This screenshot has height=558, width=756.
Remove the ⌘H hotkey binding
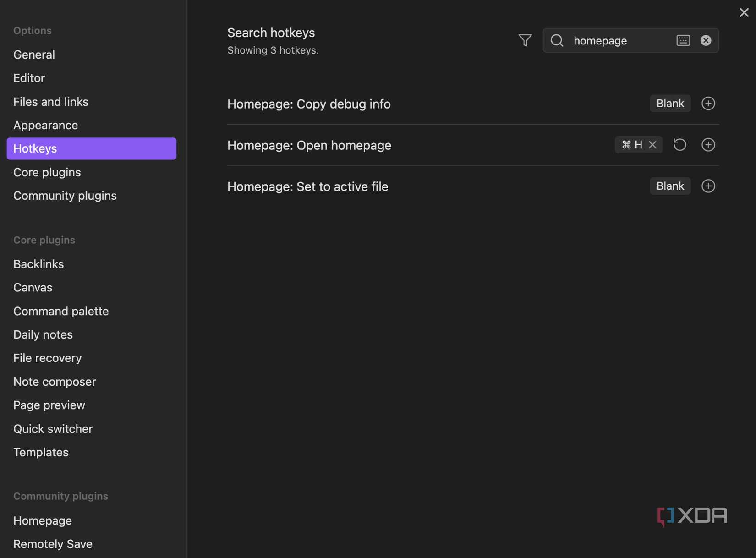click(x=653, y=145)
